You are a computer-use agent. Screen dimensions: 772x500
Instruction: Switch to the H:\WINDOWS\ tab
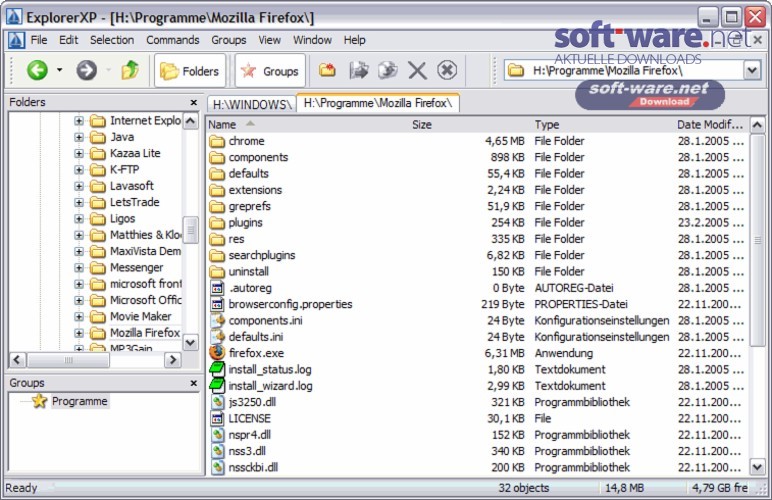pos(252,104)
